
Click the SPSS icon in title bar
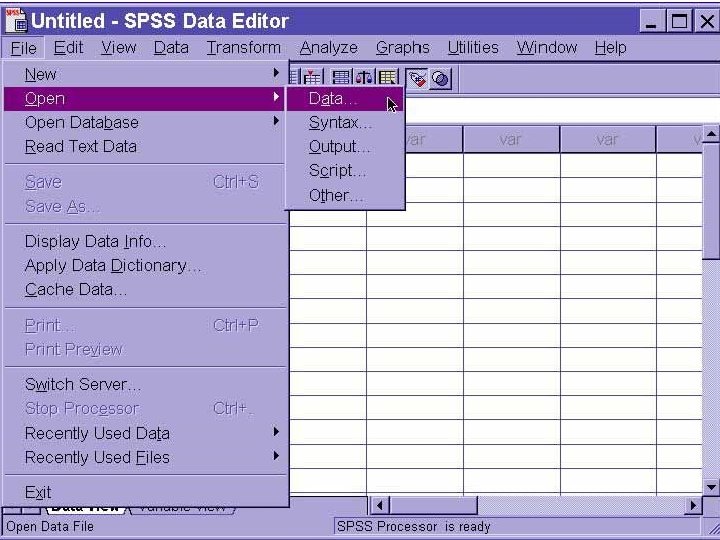[17, 21]
